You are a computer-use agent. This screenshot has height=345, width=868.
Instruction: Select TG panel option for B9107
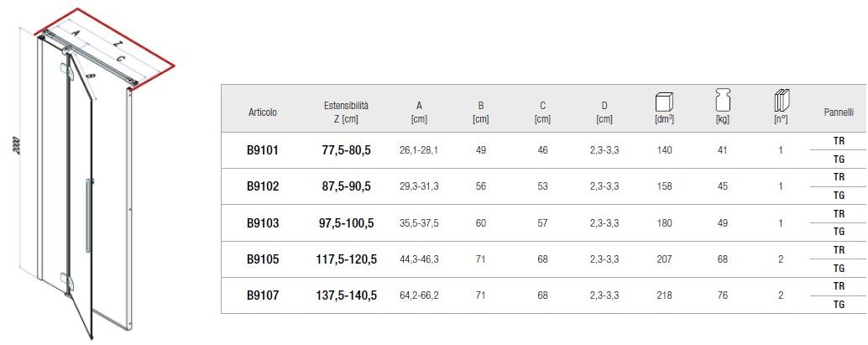tap(838, 305)
